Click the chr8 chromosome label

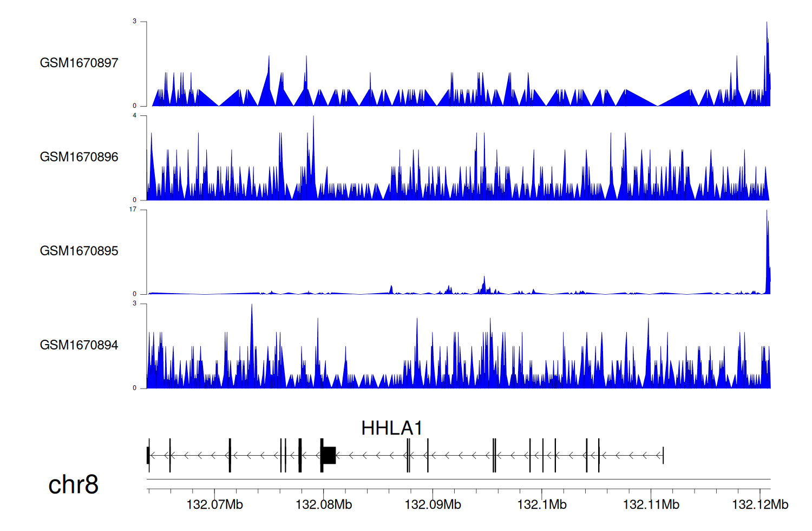[73, 484]
